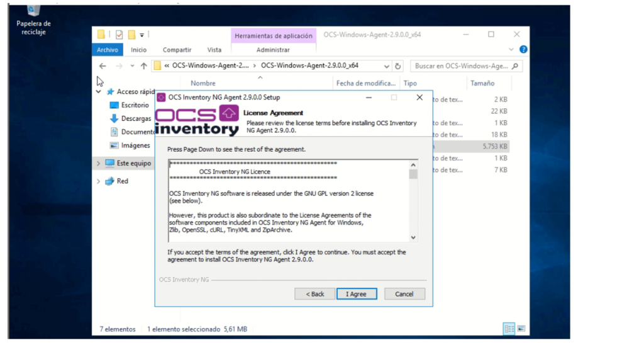Select the file row sized 5.753 KB

click(471, 146)
